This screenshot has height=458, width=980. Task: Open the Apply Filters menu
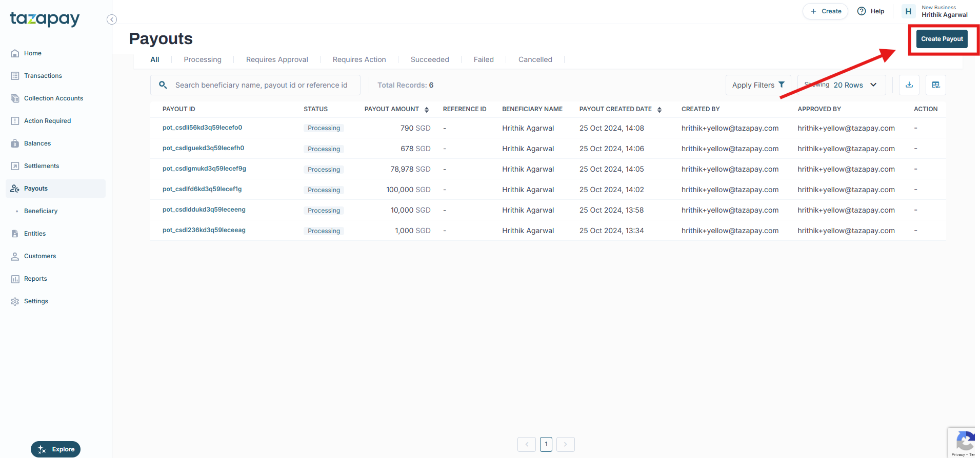point(758,85)
